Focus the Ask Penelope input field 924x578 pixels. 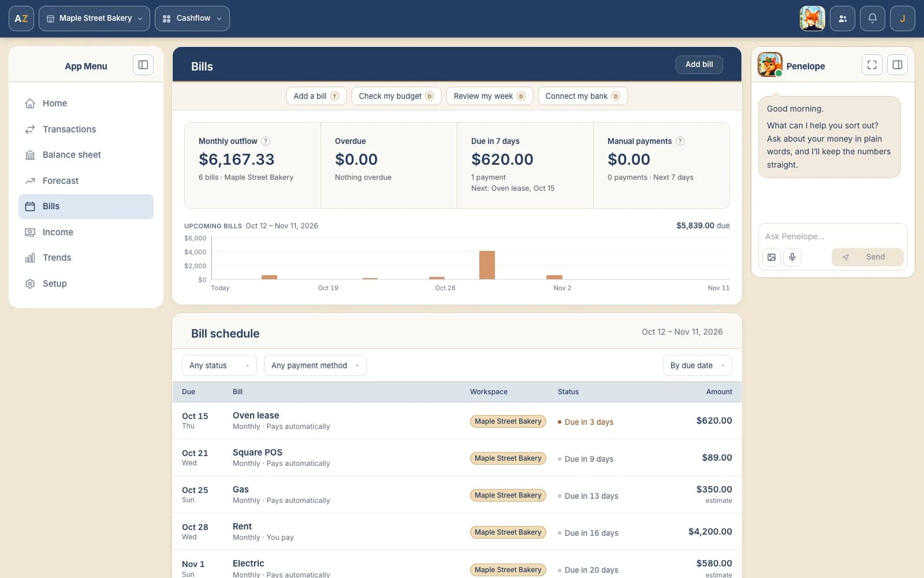[832, 236]
